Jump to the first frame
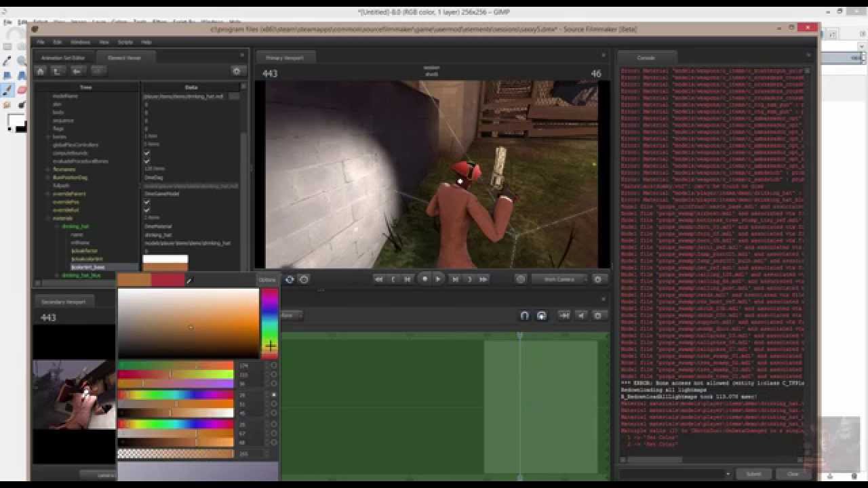Screen dimensions: 868x488 [x=379, y=279]
